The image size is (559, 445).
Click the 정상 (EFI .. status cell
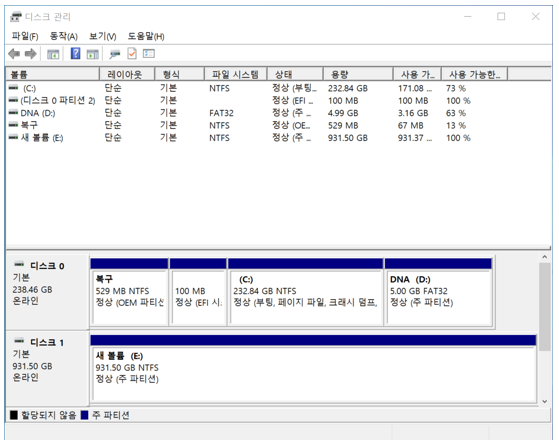[x=293, y=101]
